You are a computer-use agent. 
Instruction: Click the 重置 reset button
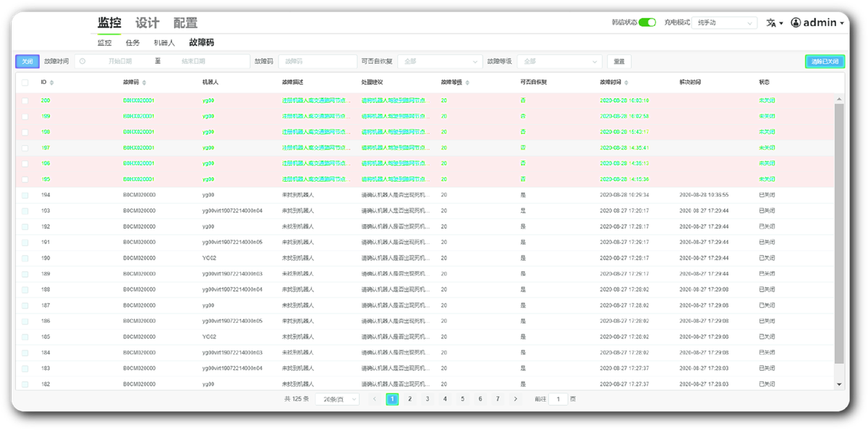(619, 62)
